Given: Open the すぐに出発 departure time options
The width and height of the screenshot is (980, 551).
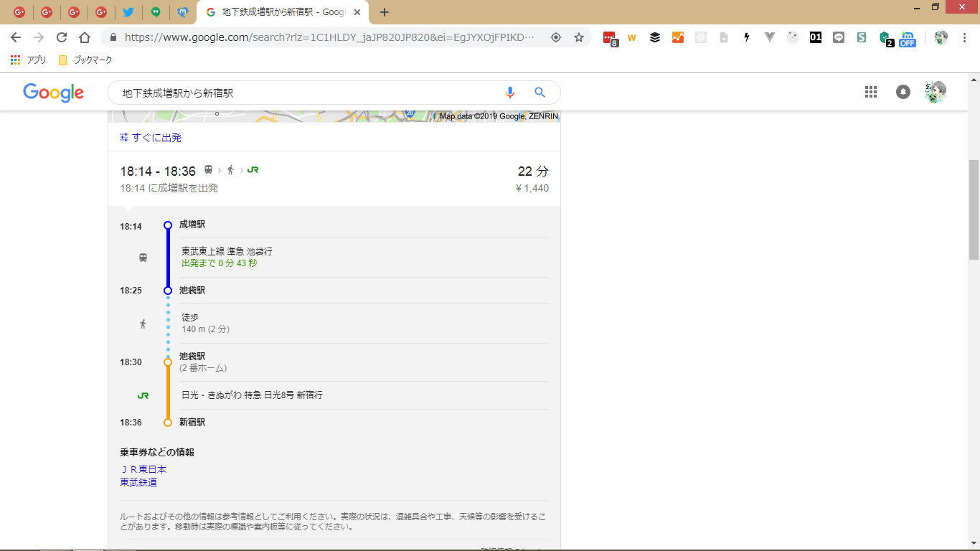Looking at the screenshot, I should 151,137.
